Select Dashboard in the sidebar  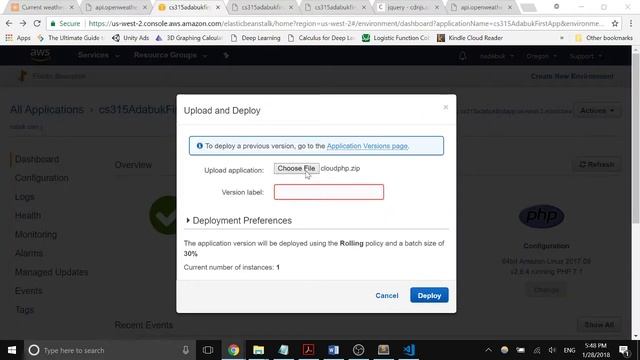coord(37,159)
